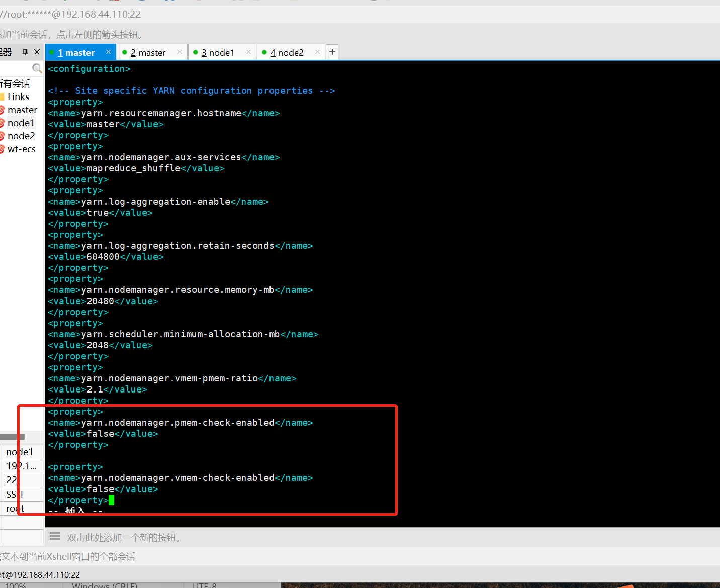Close the '3 node1' tab

pos(248,52)
